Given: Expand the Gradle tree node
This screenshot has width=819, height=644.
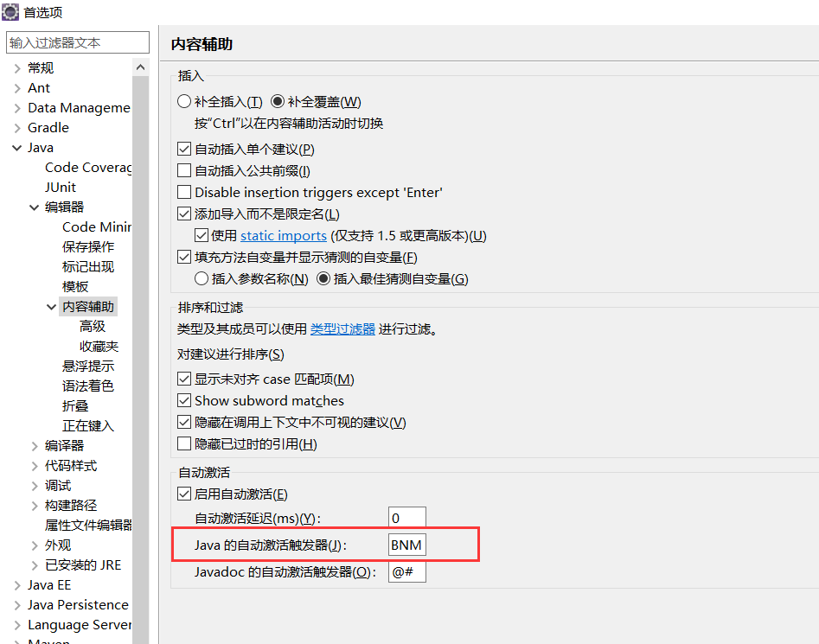Looking at the screenshot, I should coord(17,128).
